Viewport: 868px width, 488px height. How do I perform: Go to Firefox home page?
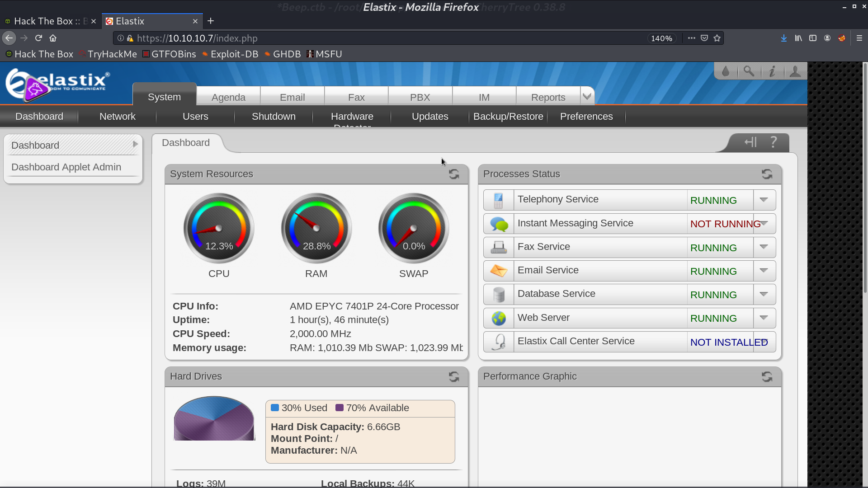(x=53, y=38)
